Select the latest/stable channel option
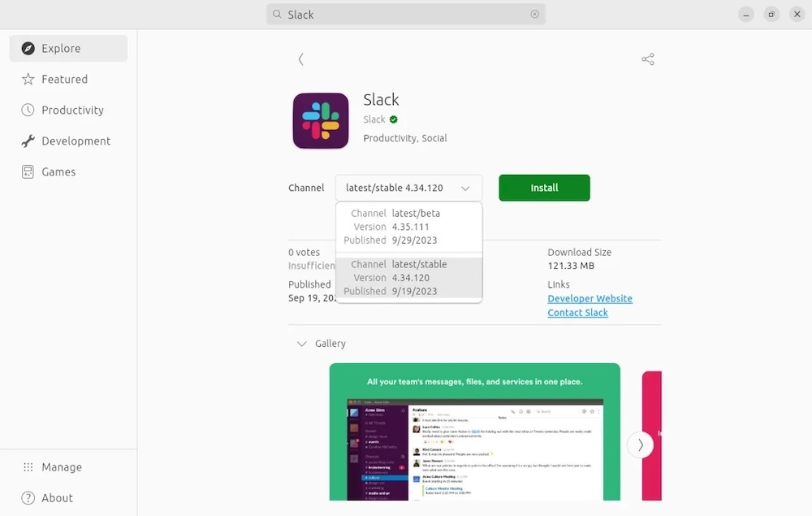Viewport: 812px width, 516px height. coord(408,278)
